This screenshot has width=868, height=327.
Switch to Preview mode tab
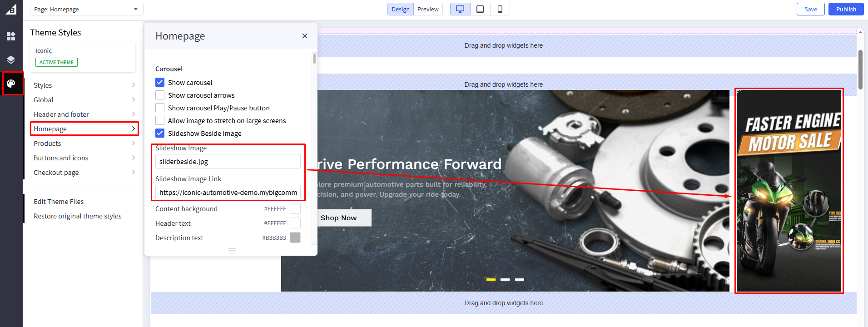428,9
